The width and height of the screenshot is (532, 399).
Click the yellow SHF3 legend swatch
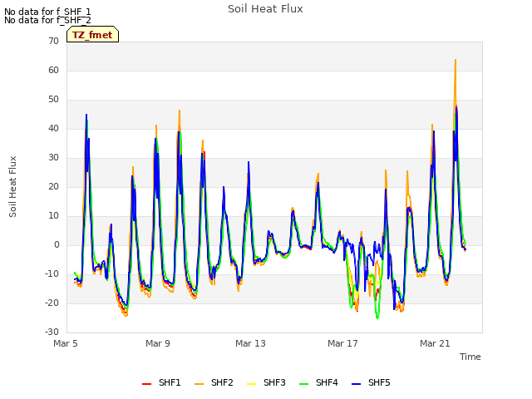click(x=251, y=384)
